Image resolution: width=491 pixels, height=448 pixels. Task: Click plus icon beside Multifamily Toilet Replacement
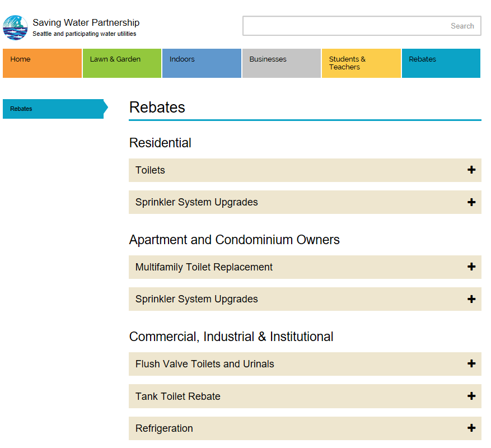point(471,267)
